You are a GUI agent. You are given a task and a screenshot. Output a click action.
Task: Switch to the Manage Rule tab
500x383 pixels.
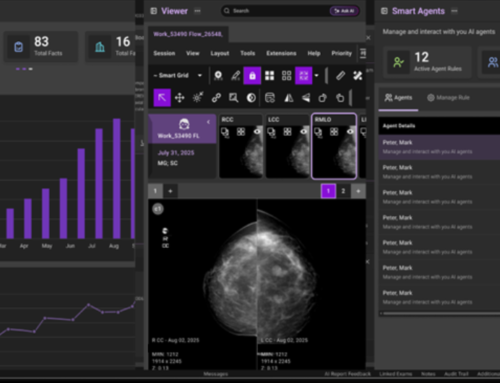pos(448,98)
